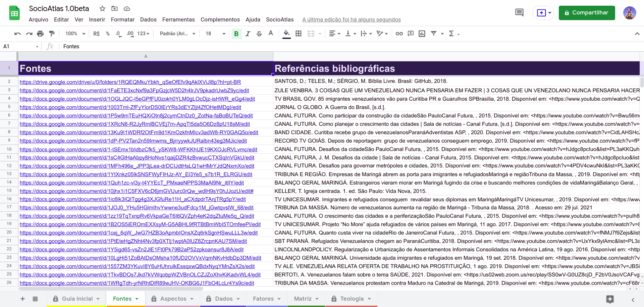Insert a chart
The image size is (644, 307).
(422, 34)
